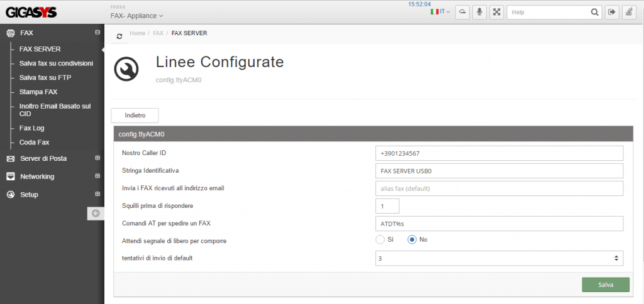Select the Sì radio button
Image resolution: width=644 pixels, height=304 pixels.
point(380,239)
